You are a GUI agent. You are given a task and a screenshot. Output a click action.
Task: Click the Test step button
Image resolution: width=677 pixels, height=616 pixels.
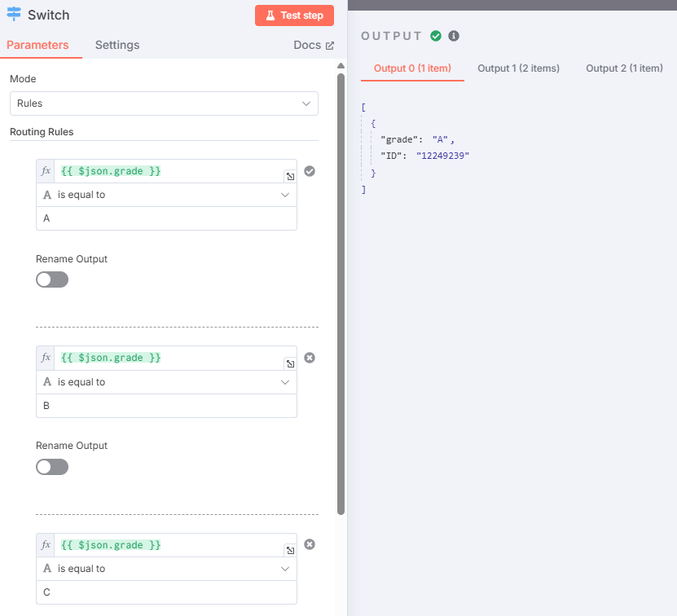(x=294, y=15)
